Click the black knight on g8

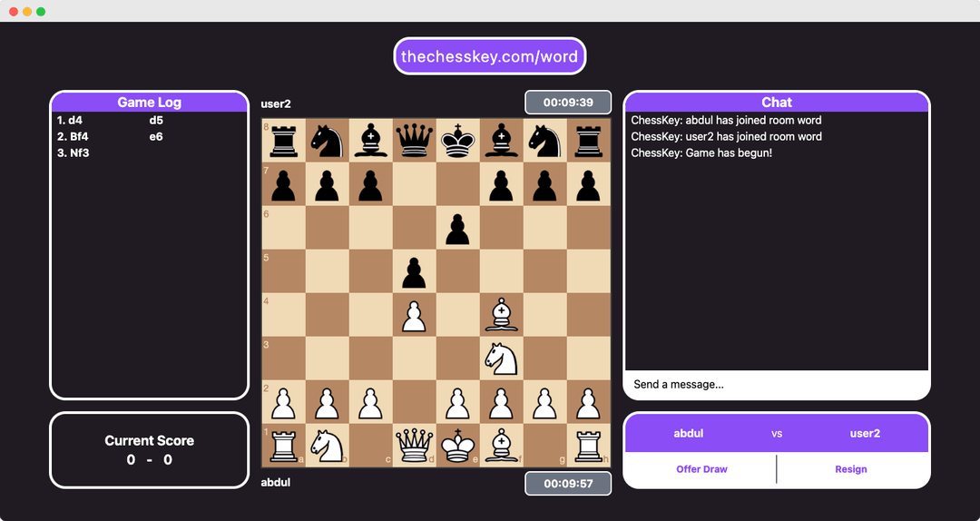click(545, 140)
